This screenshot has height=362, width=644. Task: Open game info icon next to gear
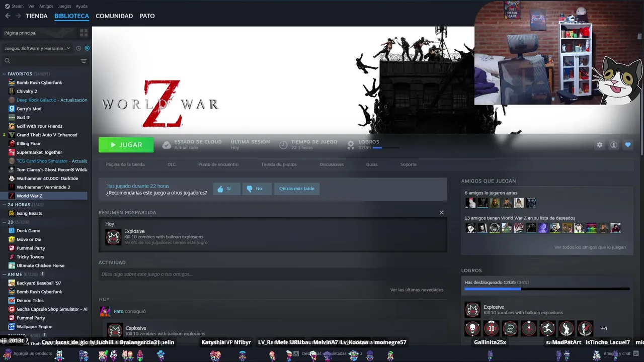pyautogui.click(x=614, y=145)
